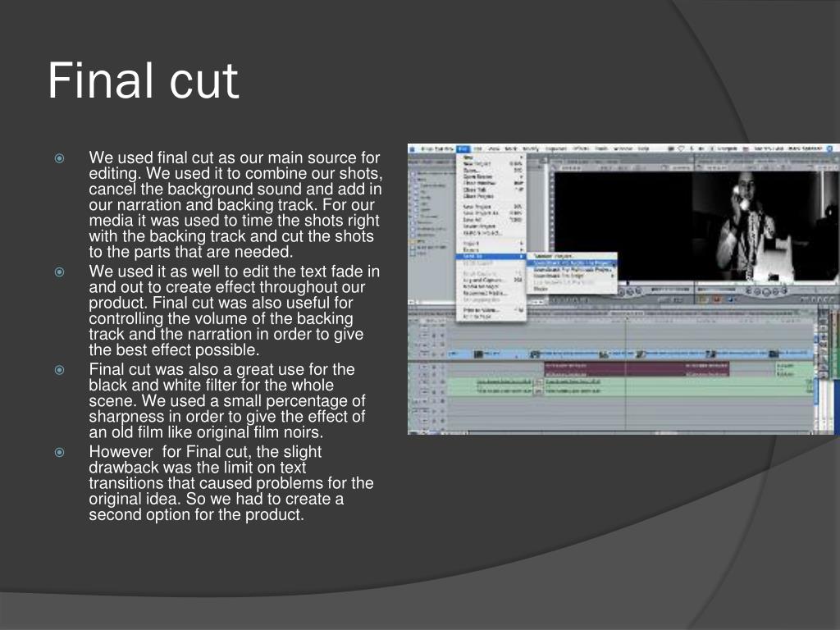
Task: Open the Apple menu icon
Action: tap(413, 148)
